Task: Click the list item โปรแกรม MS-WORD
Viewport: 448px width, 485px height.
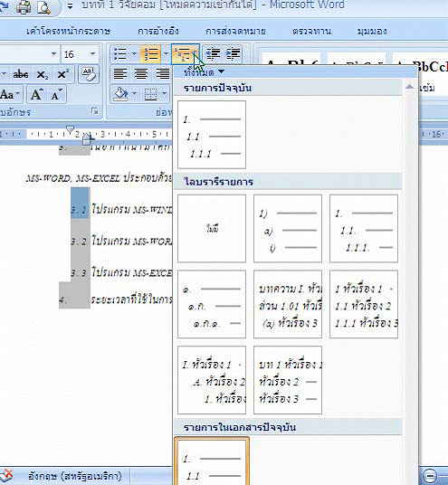Action: click(x=132, y=242)
